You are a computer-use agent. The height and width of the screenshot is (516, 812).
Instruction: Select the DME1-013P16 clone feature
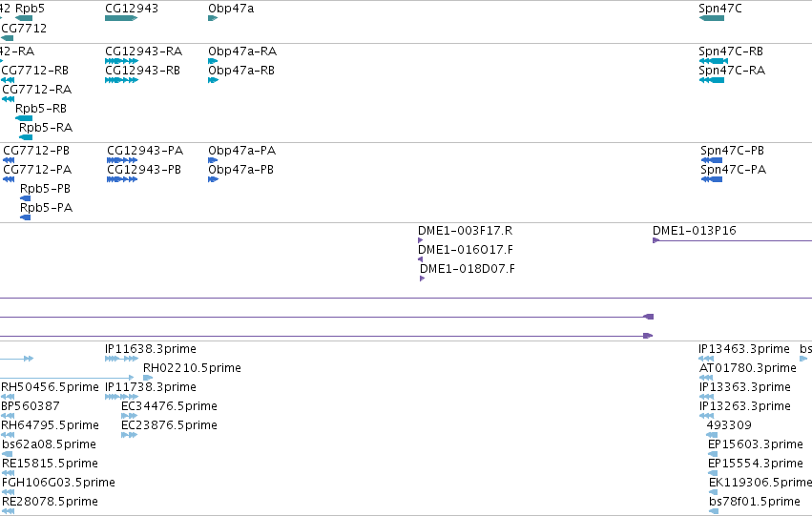[x=732, y=240]
